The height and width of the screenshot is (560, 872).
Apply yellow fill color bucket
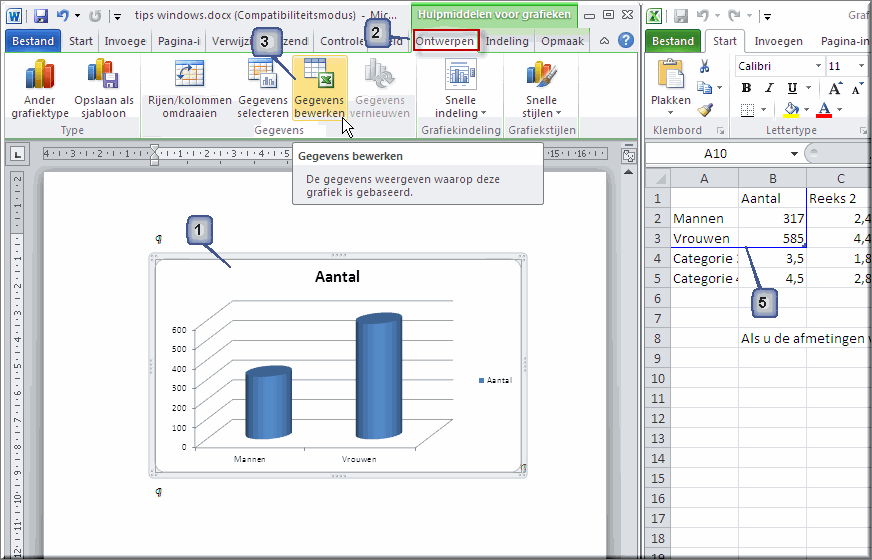(791, 110)
